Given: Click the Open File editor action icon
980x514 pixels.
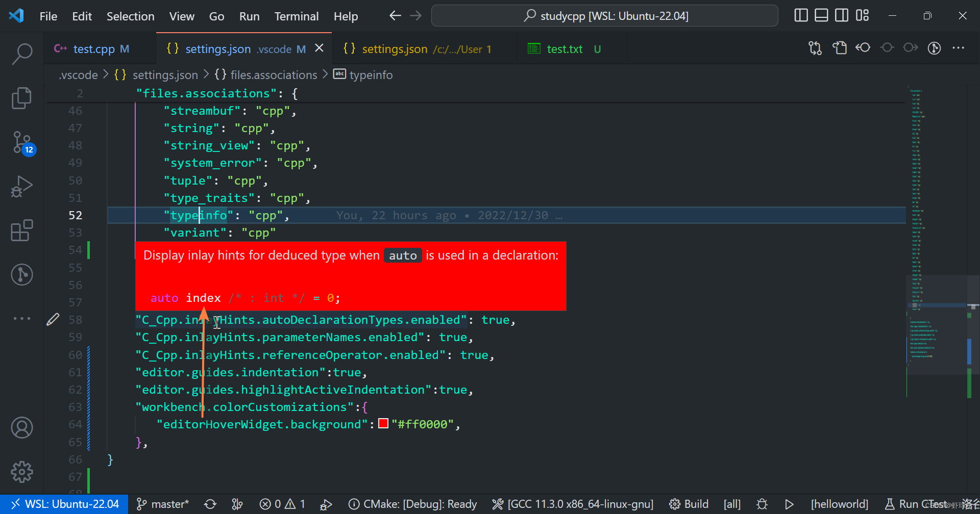Looking at the screenshot, I should coord(840,48).
